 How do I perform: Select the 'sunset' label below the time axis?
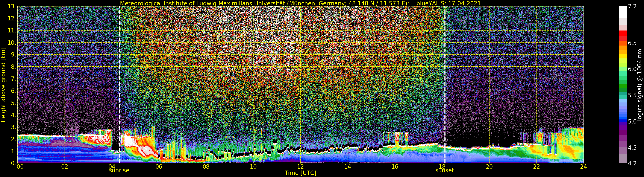tap(444, 171)
